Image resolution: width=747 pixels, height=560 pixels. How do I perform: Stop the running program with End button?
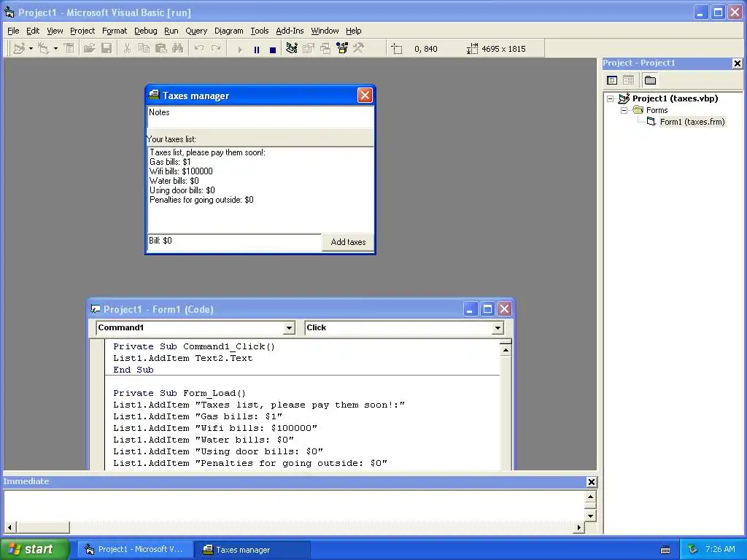point(273,49)
